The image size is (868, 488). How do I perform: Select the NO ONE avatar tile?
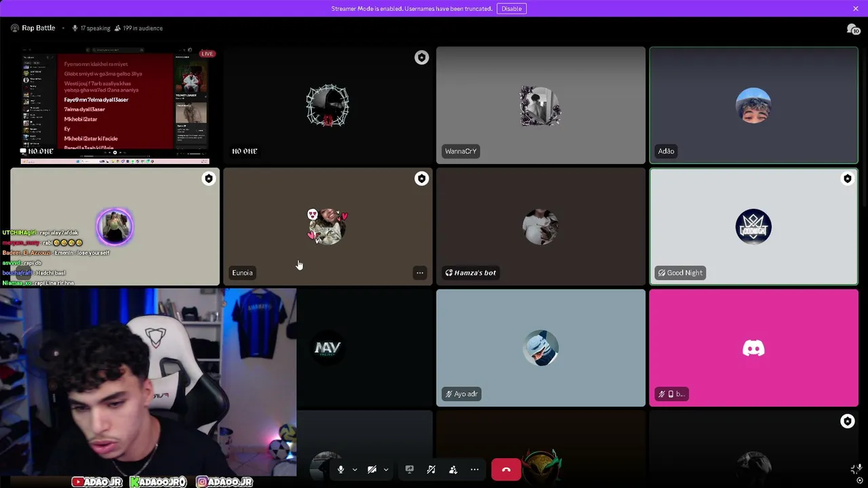[x=328, y=105]
